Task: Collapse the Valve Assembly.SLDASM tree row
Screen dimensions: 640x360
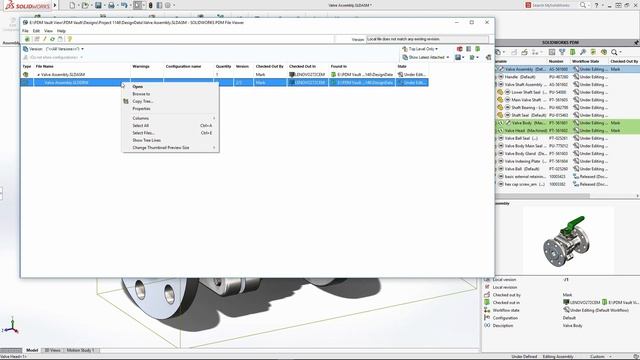Action: pyautogui.click(x=39, y=75)
